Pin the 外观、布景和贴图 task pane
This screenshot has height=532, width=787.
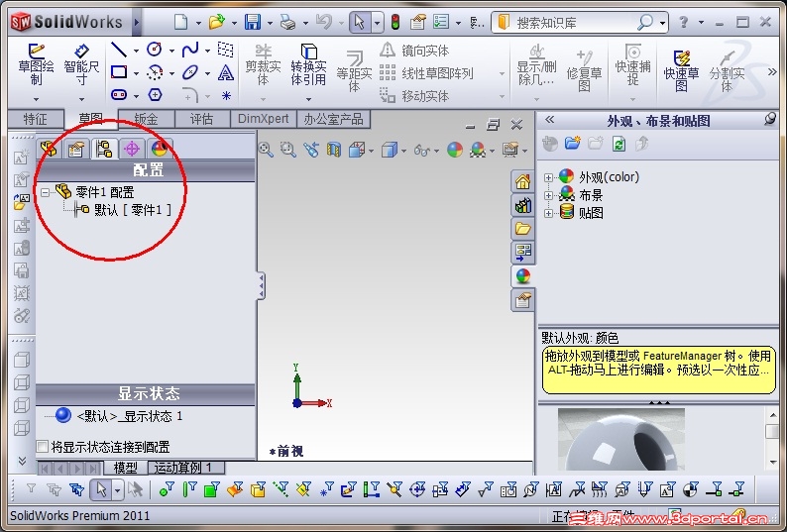769,120
